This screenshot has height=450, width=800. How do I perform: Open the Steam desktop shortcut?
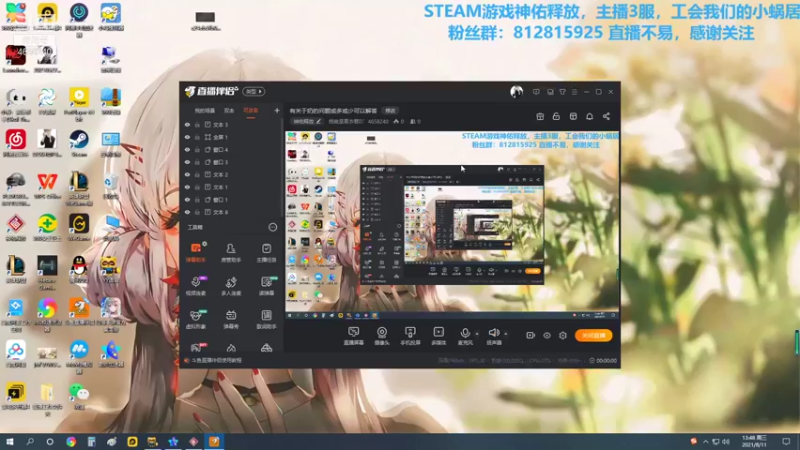(79, 143)
